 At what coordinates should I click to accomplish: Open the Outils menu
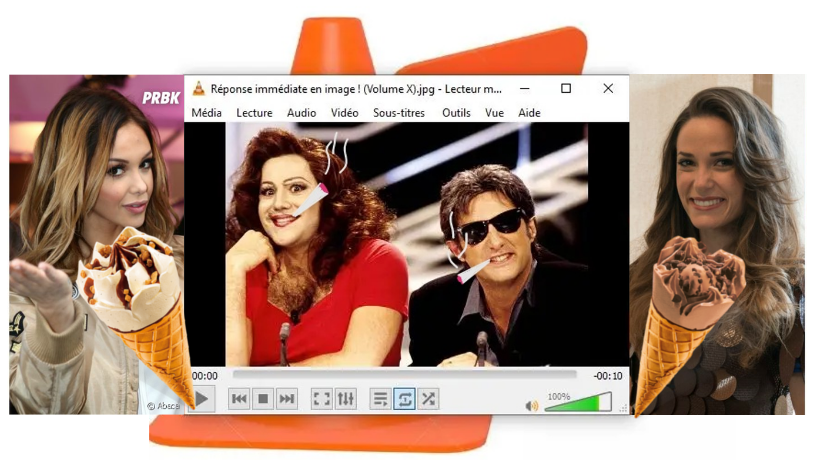(456, 113)
